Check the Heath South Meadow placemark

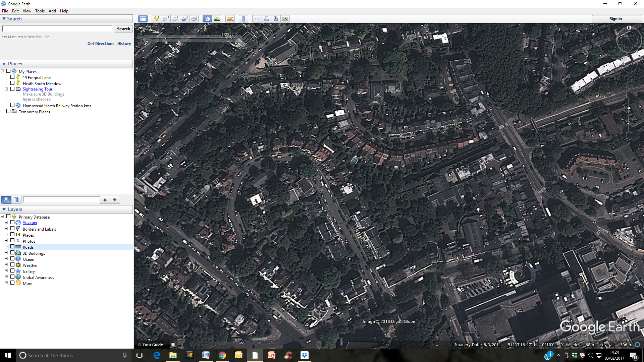coord(12,83)
